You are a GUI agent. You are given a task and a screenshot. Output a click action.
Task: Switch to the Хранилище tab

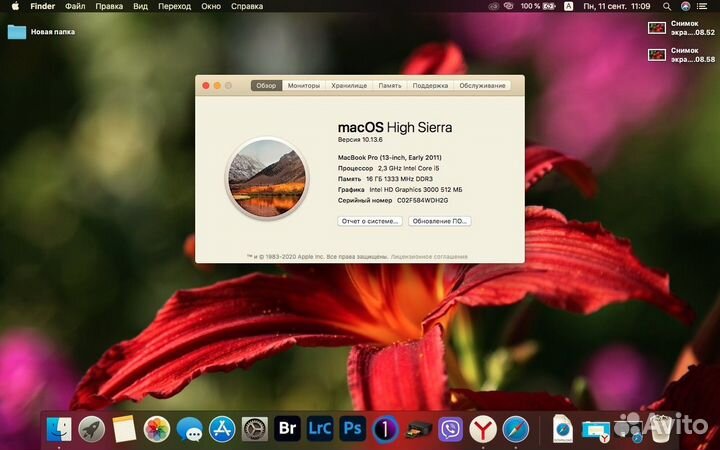[349, 85]
